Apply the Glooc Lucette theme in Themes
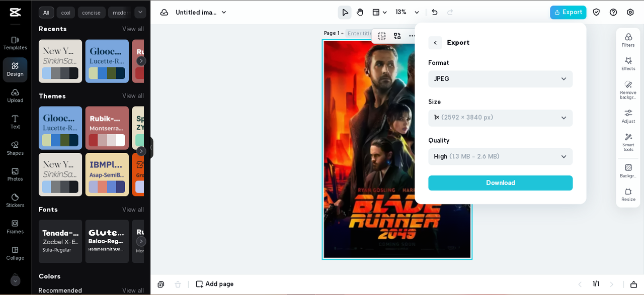 pos(60,128)
